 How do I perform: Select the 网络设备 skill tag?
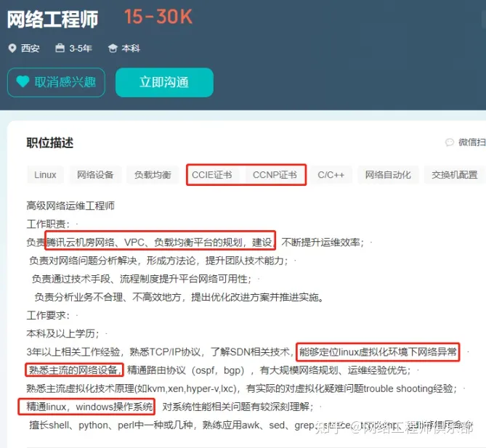[95, 175]
